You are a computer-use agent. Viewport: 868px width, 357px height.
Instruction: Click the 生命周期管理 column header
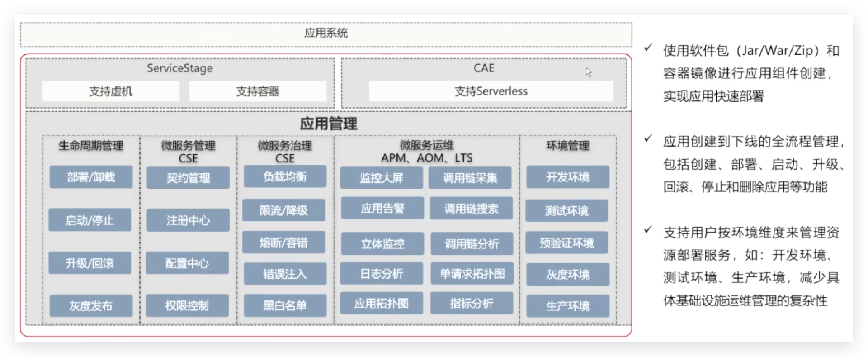tap(91, 146)
